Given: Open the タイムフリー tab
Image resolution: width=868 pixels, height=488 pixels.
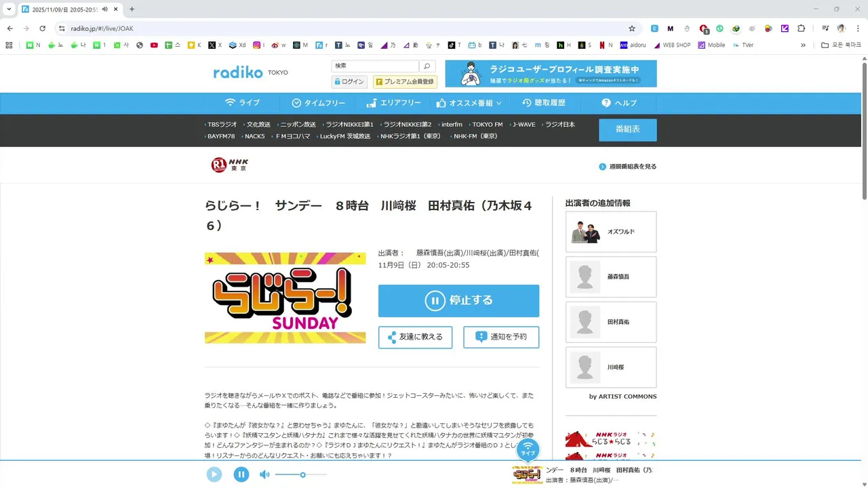Looking at the screenshot, I should coord(318,103).
